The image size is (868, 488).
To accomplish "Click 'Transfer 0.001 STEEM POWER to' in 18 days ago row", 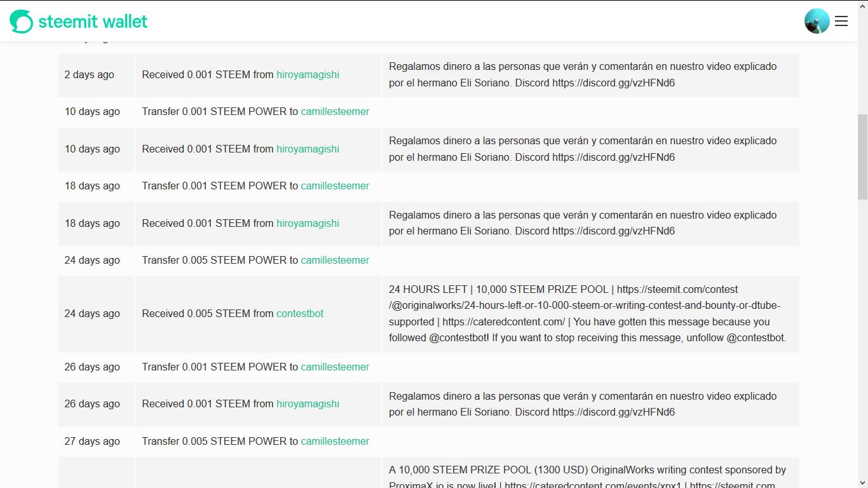I will (x=220, y=186).
